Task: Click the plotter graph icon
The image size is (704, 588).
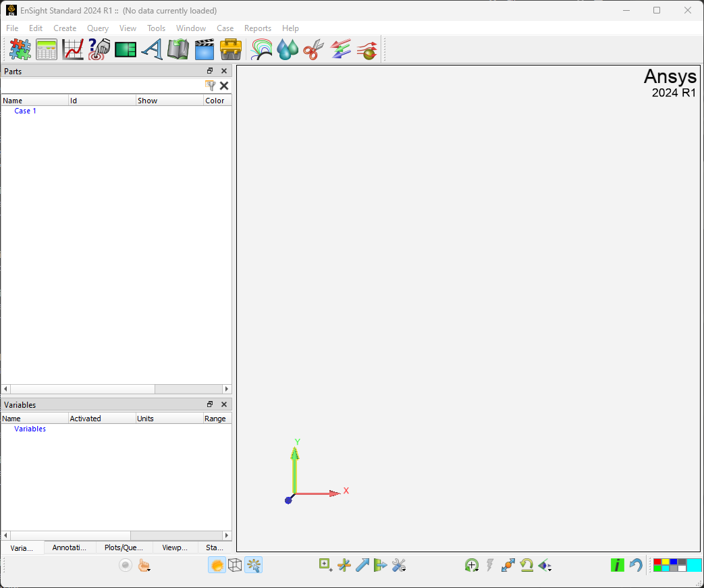Action: [73, 49]
